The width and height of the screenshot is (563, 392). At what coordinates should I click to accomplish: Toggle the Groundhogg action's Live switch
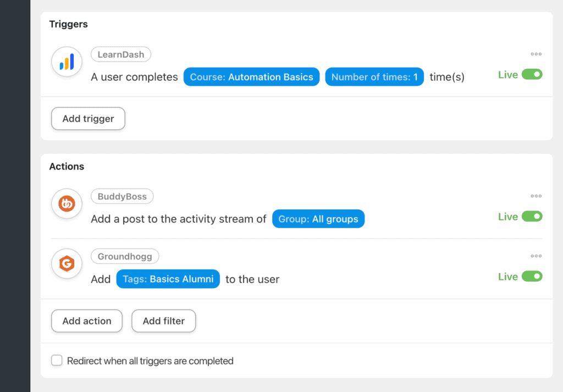tap(532, 277)
